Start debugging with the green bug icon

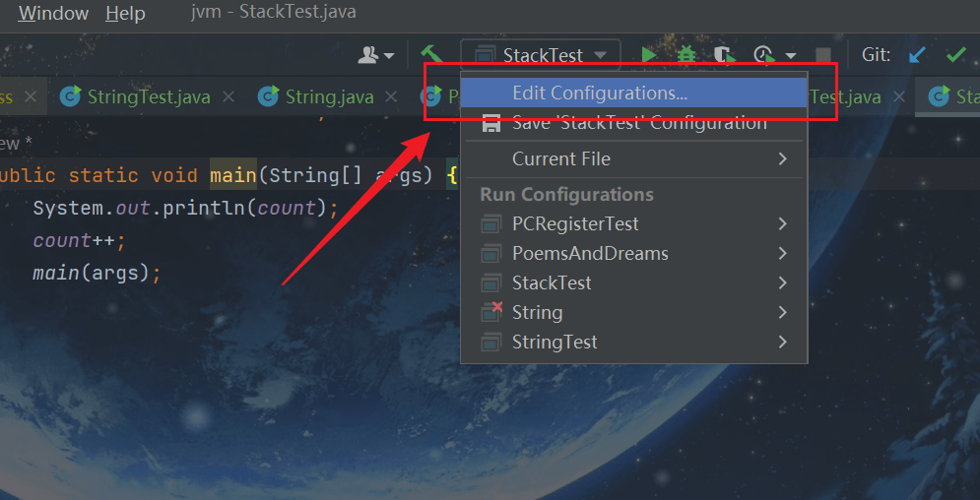coord(686,55)
